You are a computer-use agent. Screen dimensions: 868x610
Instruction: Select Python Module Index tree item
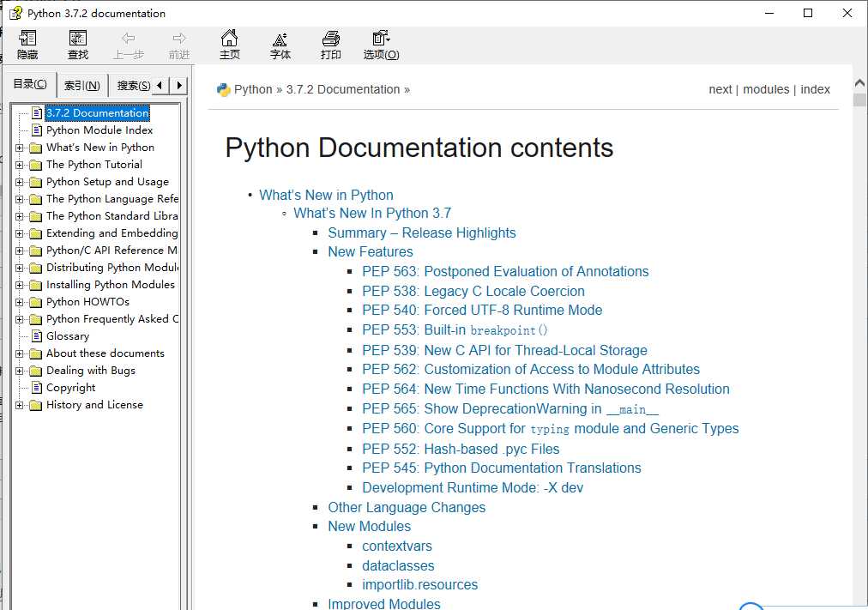pos(99,130)
